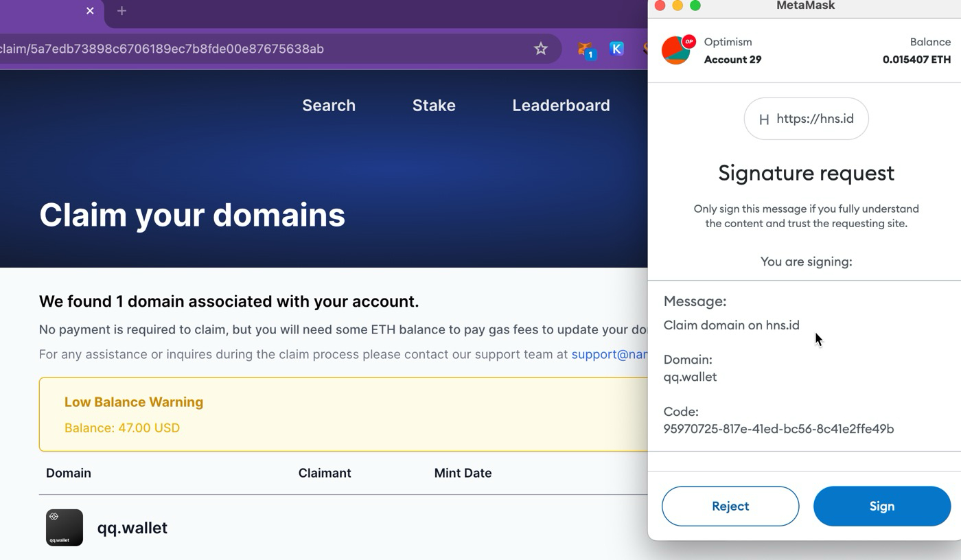The height and width of the screenshot is (560, 961).
Task: Switch to the Stake tab
Action: [433, 105]
